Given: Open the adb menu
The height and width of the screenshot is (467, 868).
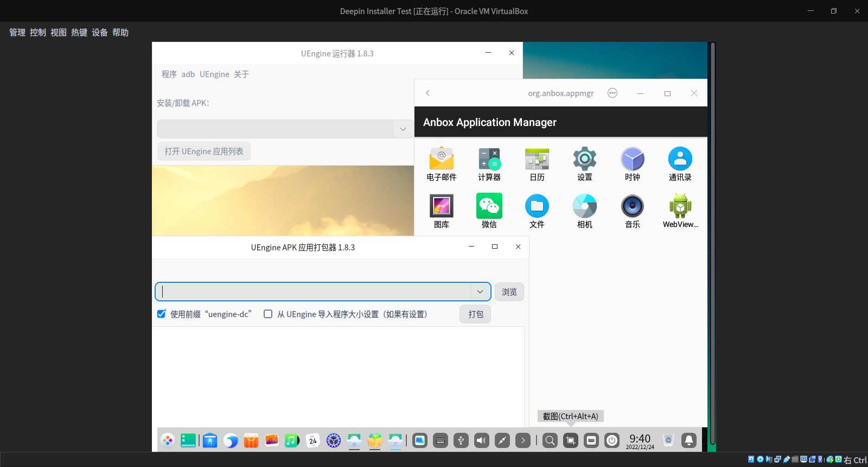Looking at the screenshot, I should (x=188, y=74).
